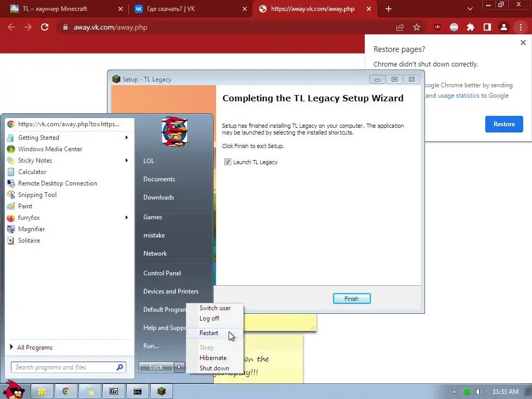The image size is (532, 399).
Task: Go back in Chrome
Action: click(11, 27)
